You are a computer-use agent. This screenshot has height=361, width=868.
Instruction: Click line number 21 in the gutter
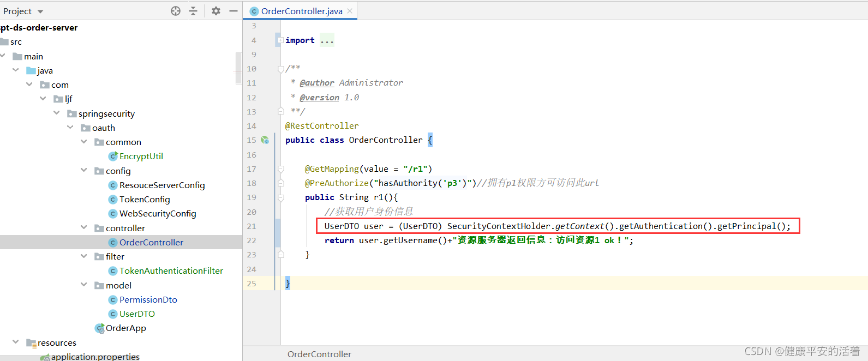(x=252, y=226)
